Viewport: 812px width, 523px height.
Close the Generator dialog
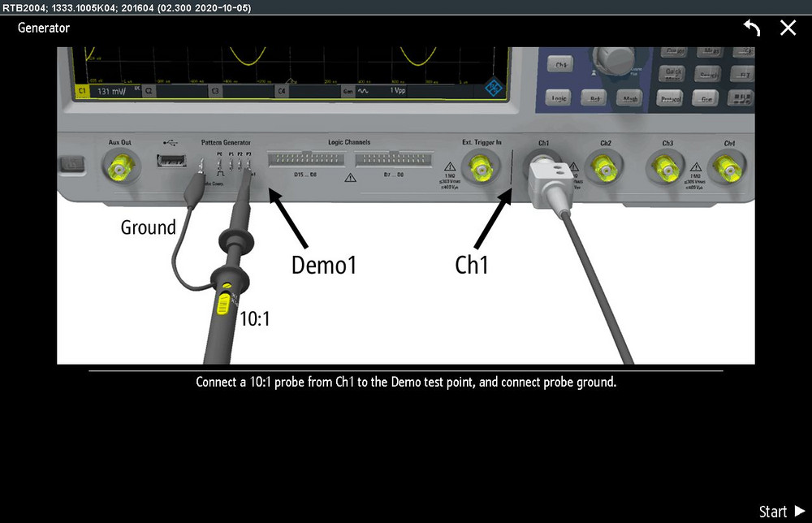(x=788, y=28)
